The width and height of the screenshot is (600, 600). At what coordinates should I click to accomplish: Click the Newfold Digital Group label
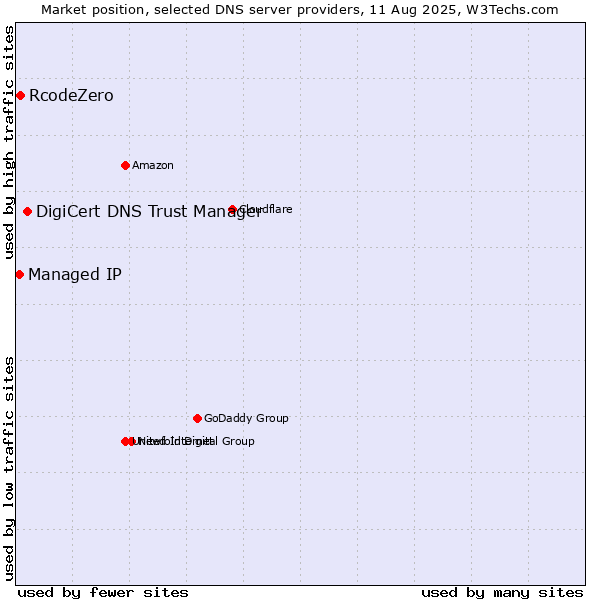click(x=194, y=441)
